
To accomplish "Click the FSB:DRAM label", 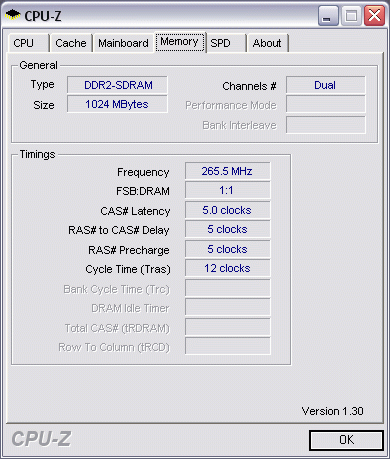I will coord(143,191).
